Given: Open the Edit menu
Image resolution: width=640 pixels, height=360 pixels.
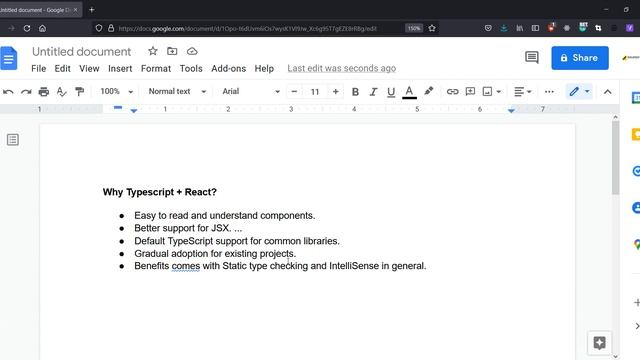Looking at the screenshot, I should (x=62, y=69).
